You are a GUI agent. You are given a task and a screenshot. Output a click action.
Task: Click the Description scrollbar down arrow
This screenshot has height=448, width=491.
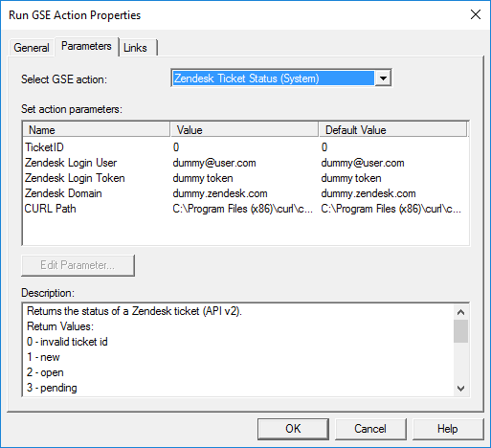pyautogui.click(x=460, y=388)
